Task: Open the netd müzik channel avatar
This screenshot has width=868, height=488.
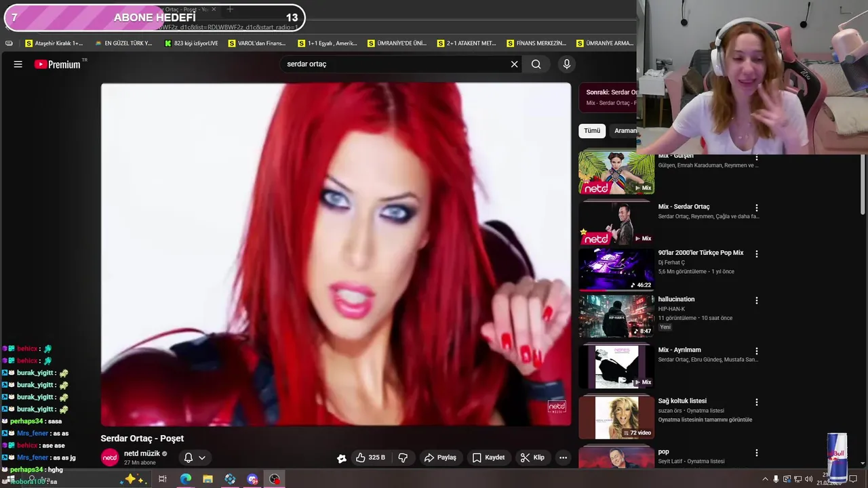Action: [x=110, y=457]
